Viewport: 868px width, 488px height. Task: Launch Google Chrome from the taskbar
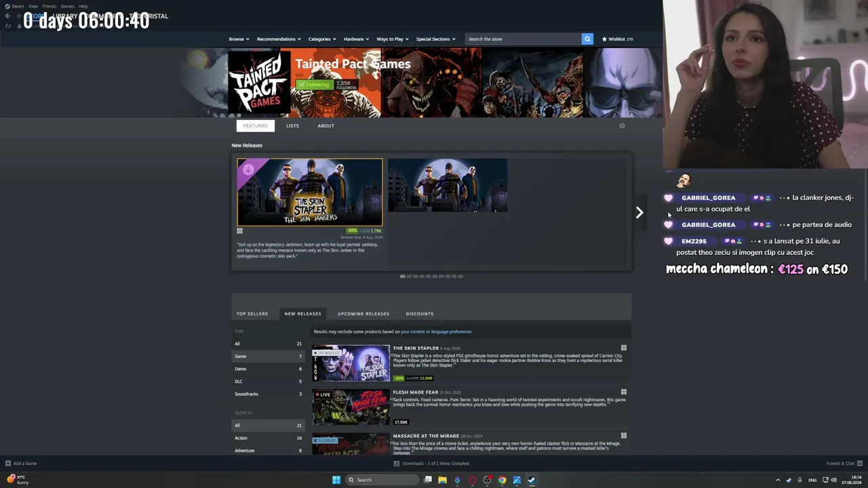tap(502, 480)
